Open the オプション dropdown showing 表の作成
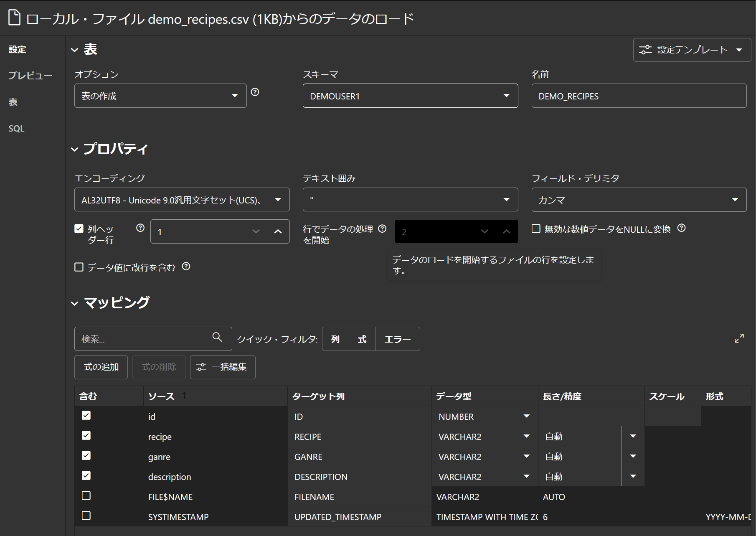This screenshot has height=536, width=756. click(x=160, y=96)
